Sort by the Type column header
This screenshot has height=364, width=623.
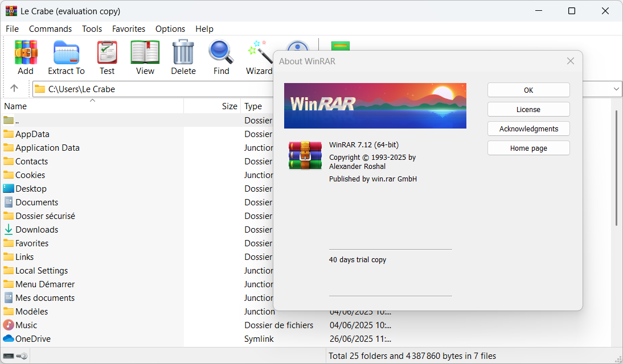257,106
